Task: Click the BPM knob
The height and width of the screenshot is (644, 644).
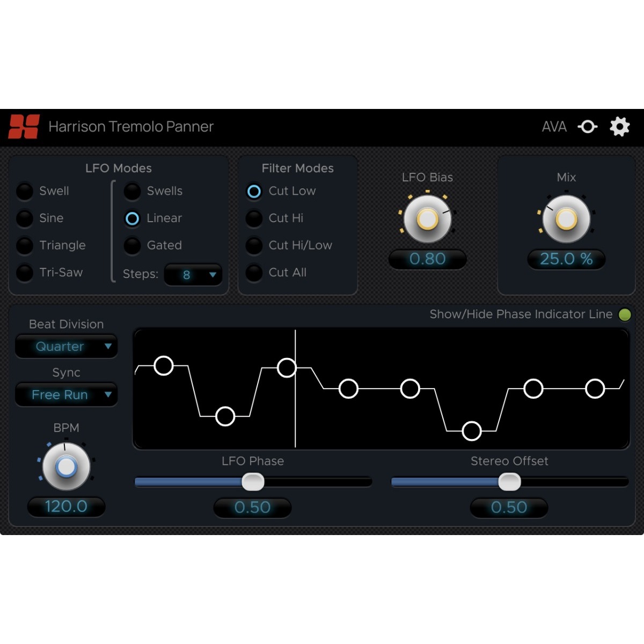Action: coord(66,466)
